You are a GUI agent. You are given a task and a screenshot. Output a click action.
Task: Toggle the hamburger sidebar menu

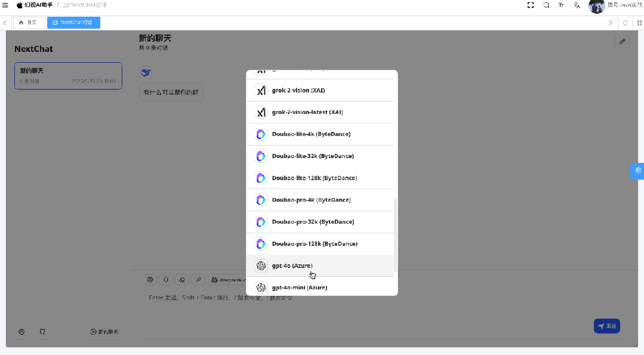click(5, 5)
